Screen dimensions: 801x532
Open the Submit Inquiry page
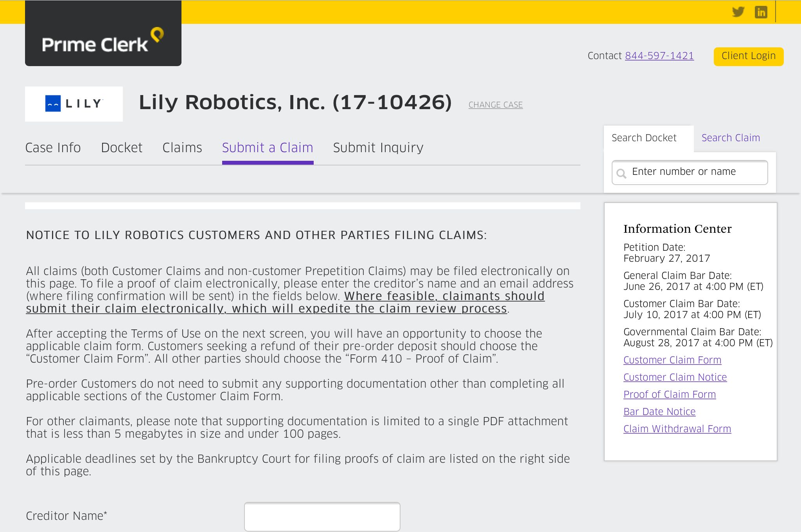[378, 147]
